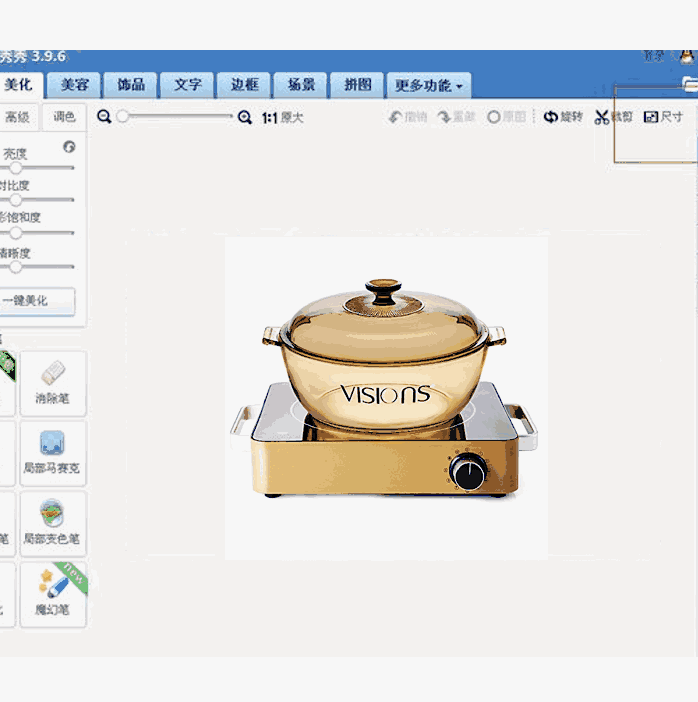Expand the 更多功能 dropdown menu
The width and height of the screenshot is (698, 702).
tap(428, 85)
